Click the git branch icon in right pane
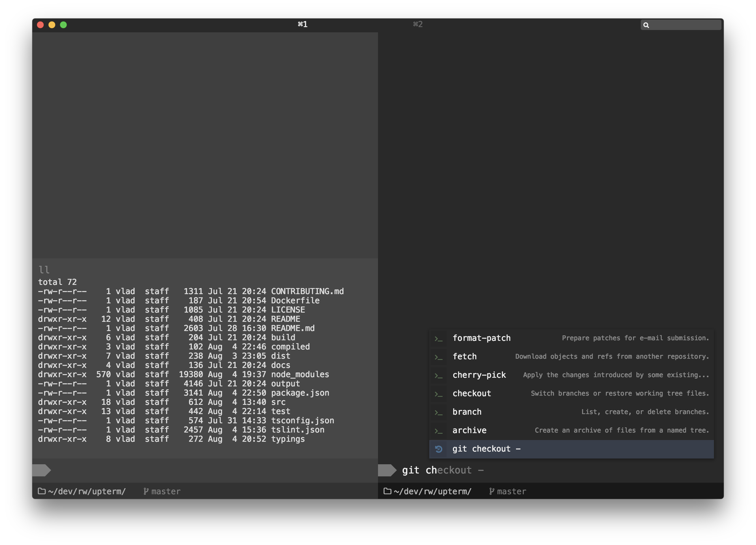756x545 pixels. [x=491, y=491]
